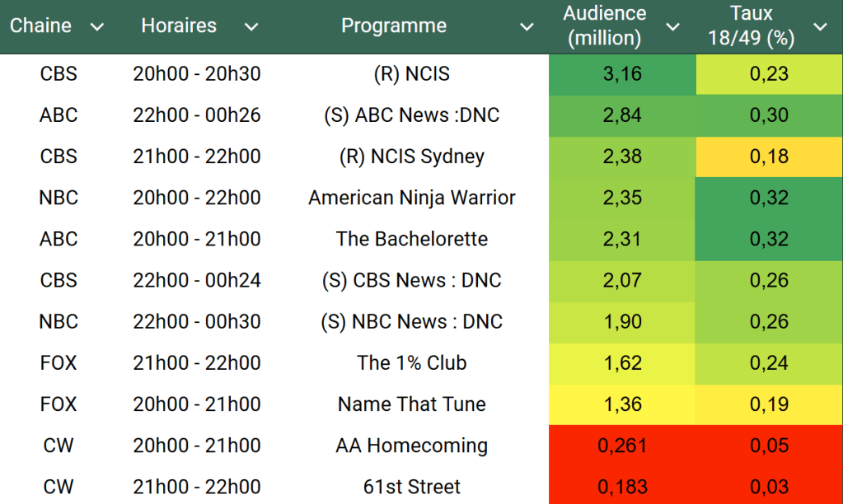The image size is (843, 504).
Task: Select the (R) NCIS programme cell
Action: (x=411, y=74)
